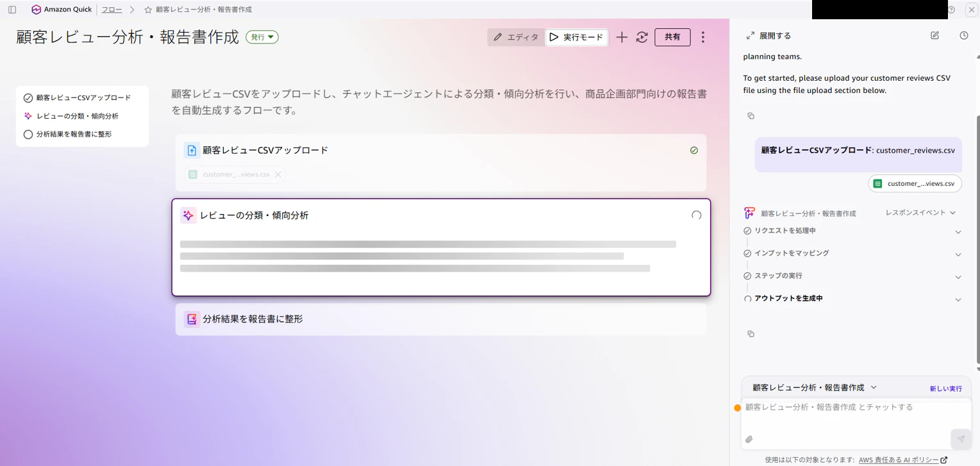Click the paperclip attach file icon
The image size is (980, 466).
click(749, 439)
